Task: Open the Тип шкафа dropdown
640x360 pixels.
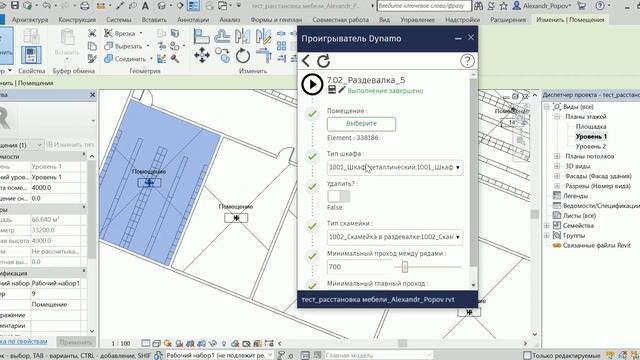Action: pyautogui.click(x=395, y=167)
